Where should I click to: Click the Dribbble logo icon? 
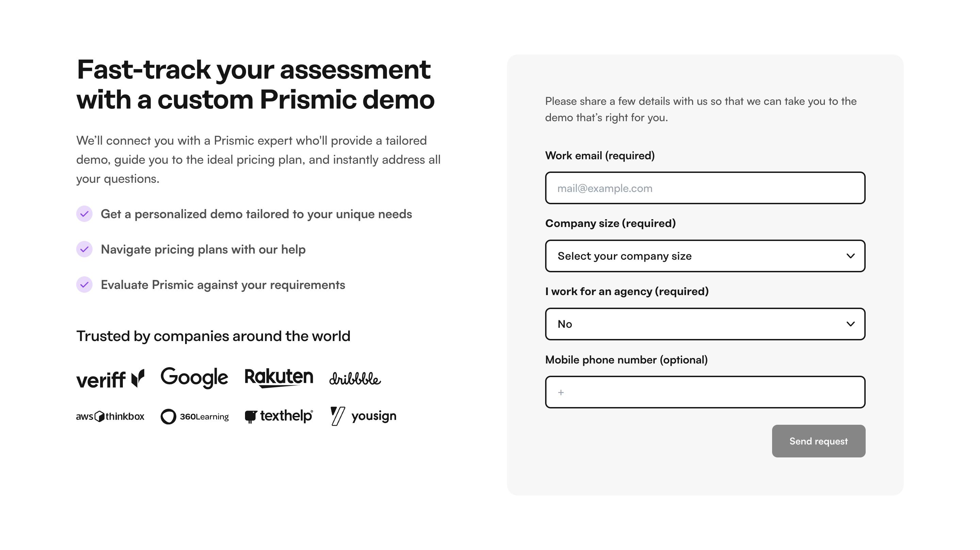(x=354, y=378)
